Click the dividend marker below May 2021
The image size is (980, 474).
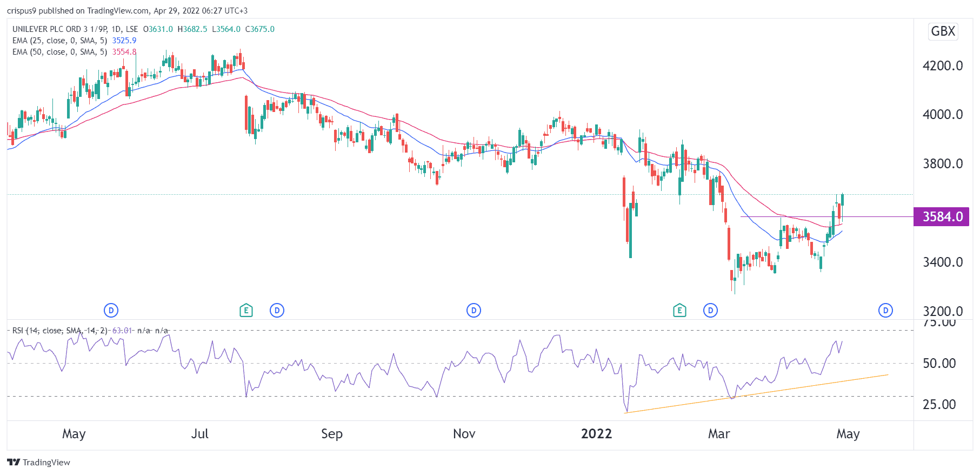click(111, 311)
